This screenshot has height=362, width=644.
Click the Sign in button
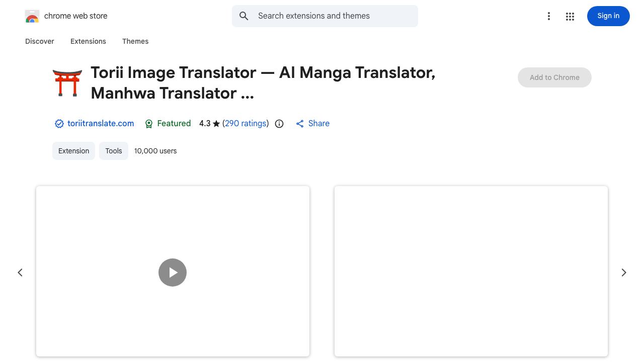pyautogui.click(x=608, y=16)
